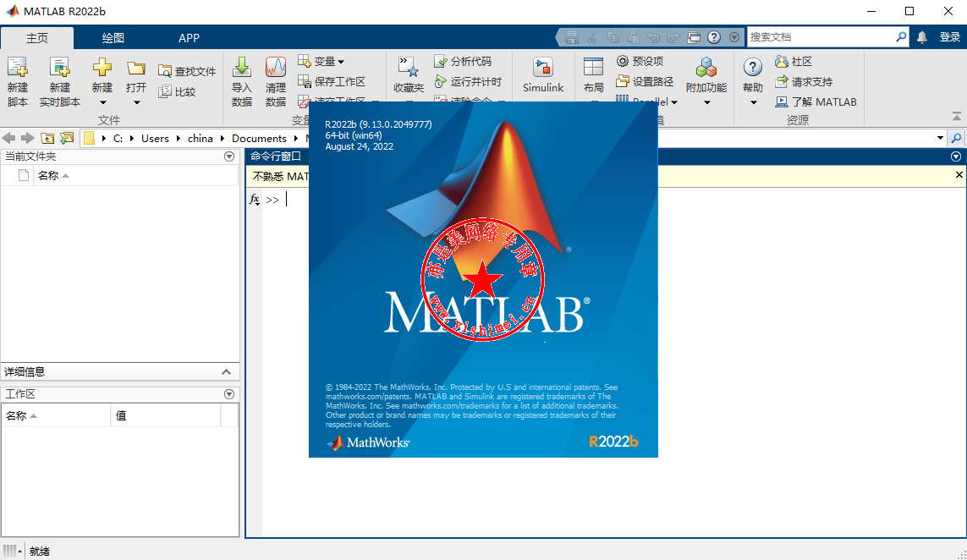Click Run and Time (运行并计时)
The height and width of the screenshot is (560, 967).
[x=468, y=81]
